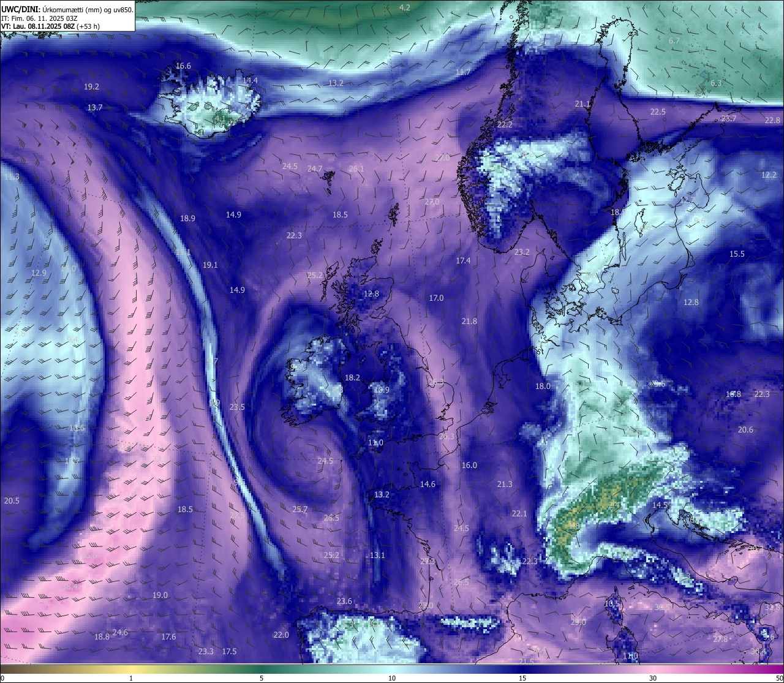Click the VT: Lau. 08.11.2025 08Z (+53 h) line
The image size is (784, 683).
click(x=51, y=26)
